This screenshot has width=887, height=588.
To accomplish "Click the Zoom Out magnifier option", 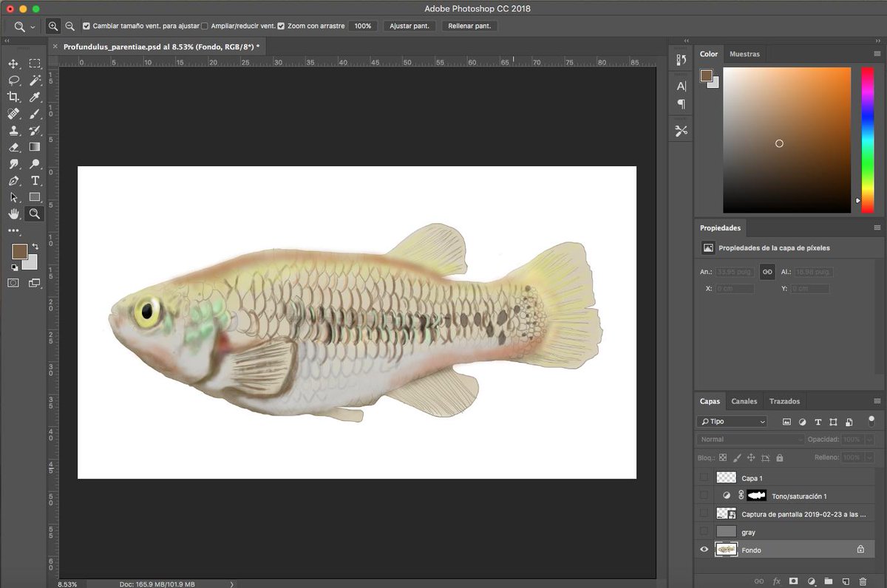I will [69, 26].
